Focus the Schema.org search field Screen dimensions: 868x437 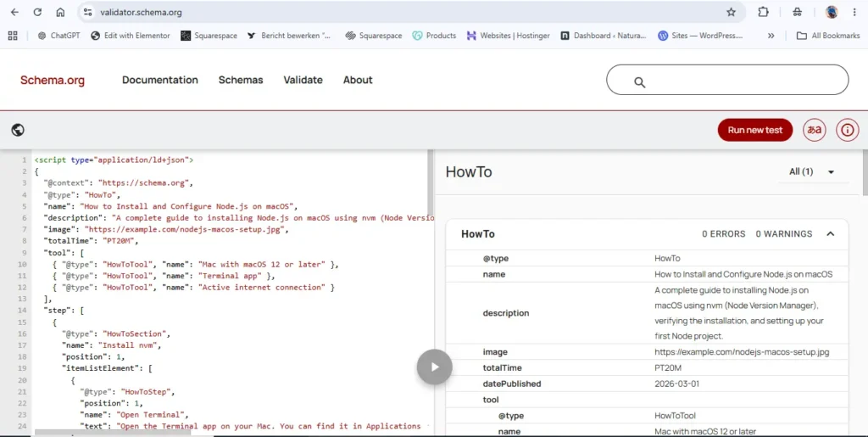(x=727, y=80)
